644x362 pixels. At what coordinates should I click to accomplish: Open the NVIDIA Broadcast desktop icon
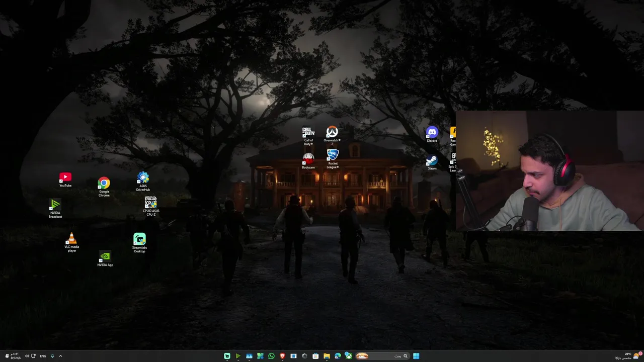tap(55, 209)
